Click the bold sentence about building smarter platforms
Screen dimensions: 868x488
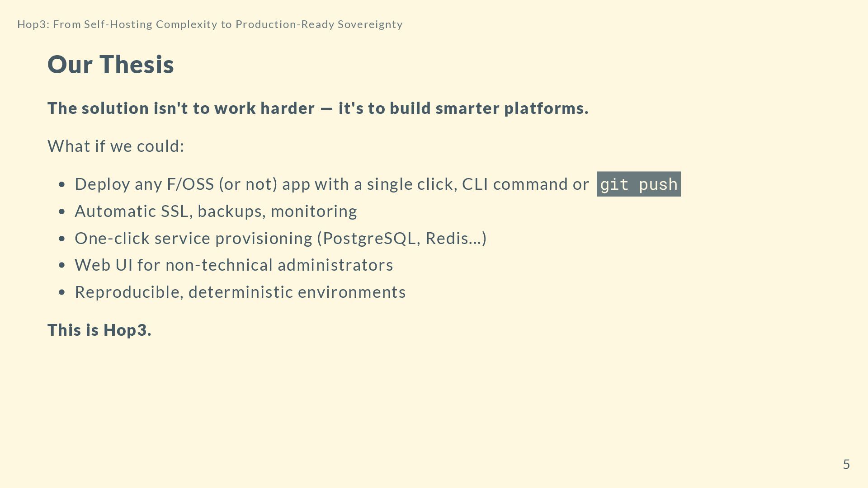click(318, 108)
